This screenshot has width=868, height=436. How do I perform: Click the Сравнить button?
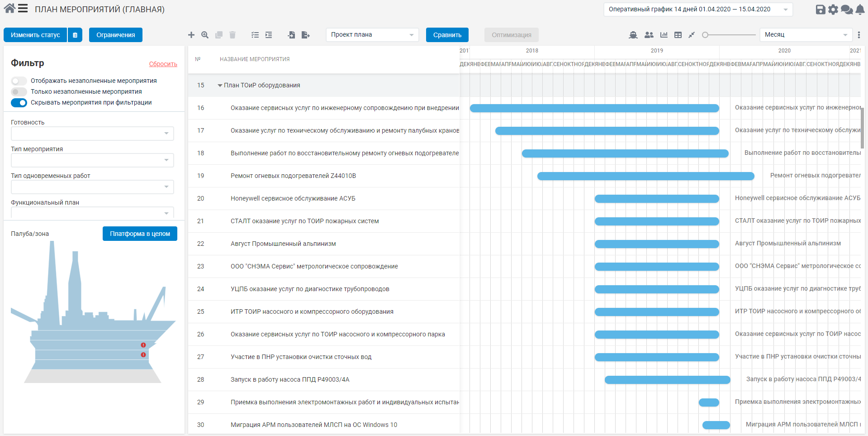coord(447,35)
